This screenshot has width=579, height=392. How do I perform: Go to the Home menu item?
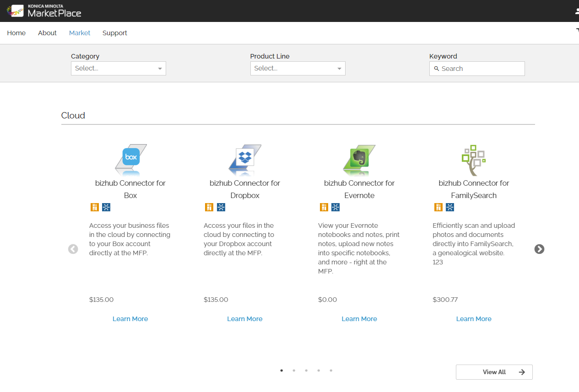[x=16, y=33]
